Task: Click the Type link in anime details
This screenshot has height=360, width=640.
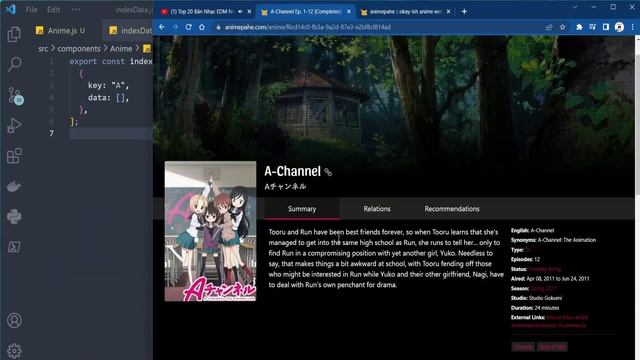Action: point(528,249)
